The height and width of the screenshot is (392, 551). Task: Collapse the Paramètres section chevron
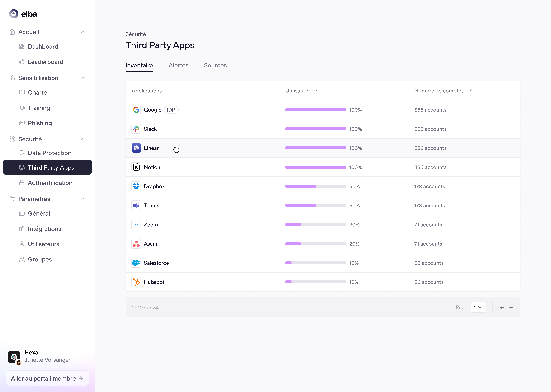pos(83,199)
